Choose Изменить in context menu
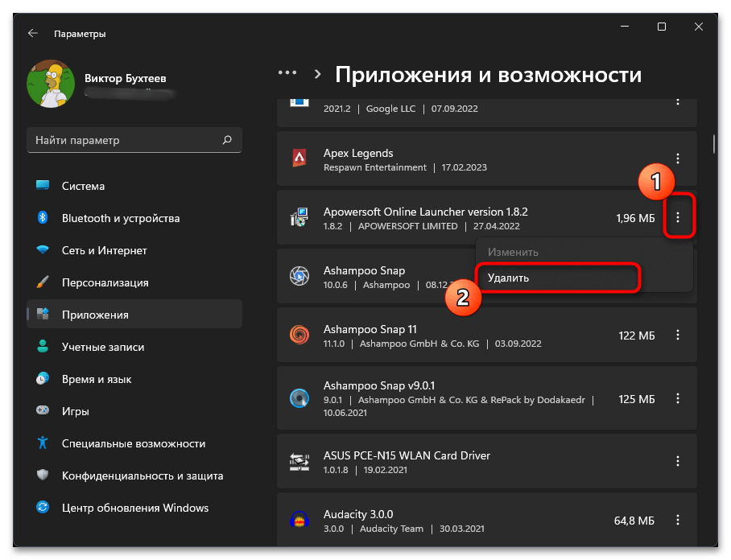 pos(584,252)
